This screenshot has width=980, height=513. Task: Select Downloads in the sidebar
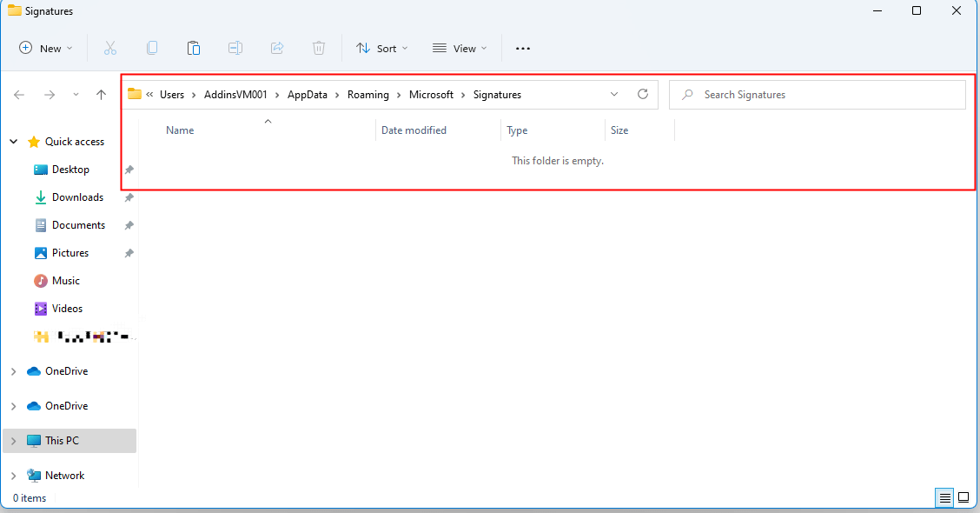[76, 197]
